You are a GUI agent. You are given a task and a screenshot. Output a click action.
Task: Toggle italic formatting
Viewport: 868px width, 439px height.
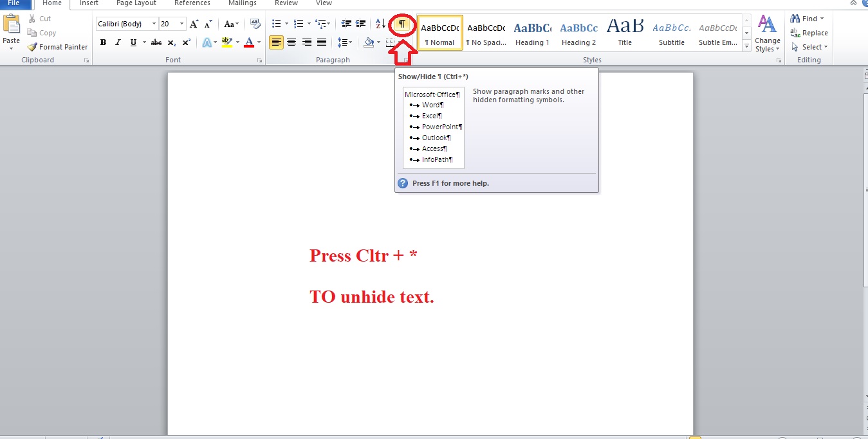[117, 42]
